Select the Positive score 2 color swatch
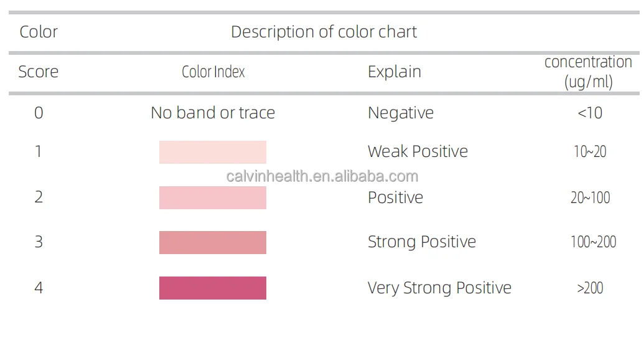Viewport: 644px width, 350px height. [212, 197]
